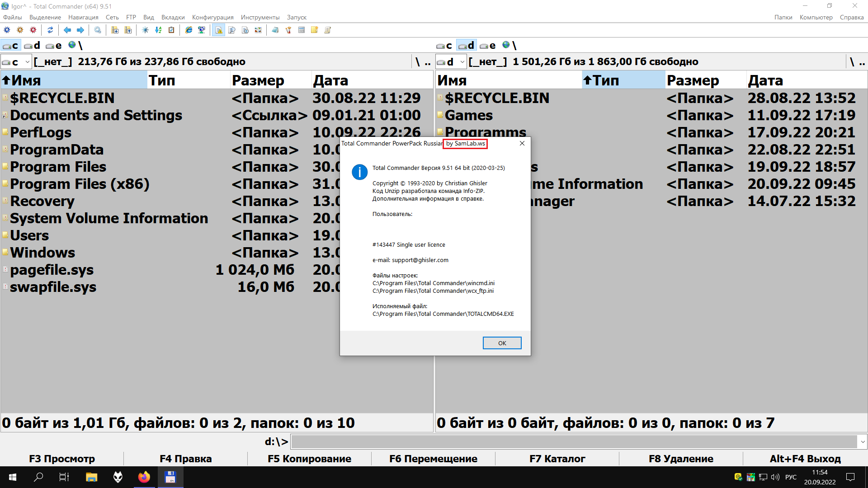The height and width of the screenshot is (488, 868).
Task: Open the Windows Start menu
Action: (x=13, y=477)
